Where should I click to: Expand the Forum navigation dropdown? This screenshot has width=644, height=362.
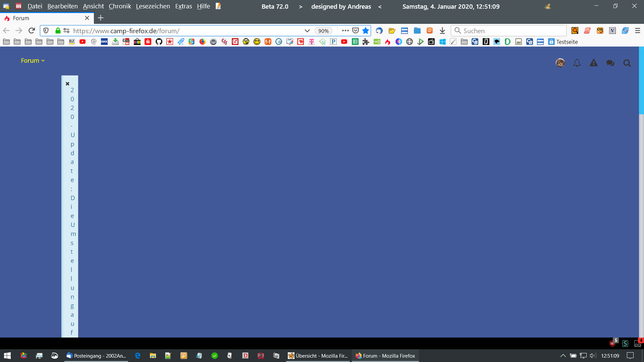[x=33, y=61]
